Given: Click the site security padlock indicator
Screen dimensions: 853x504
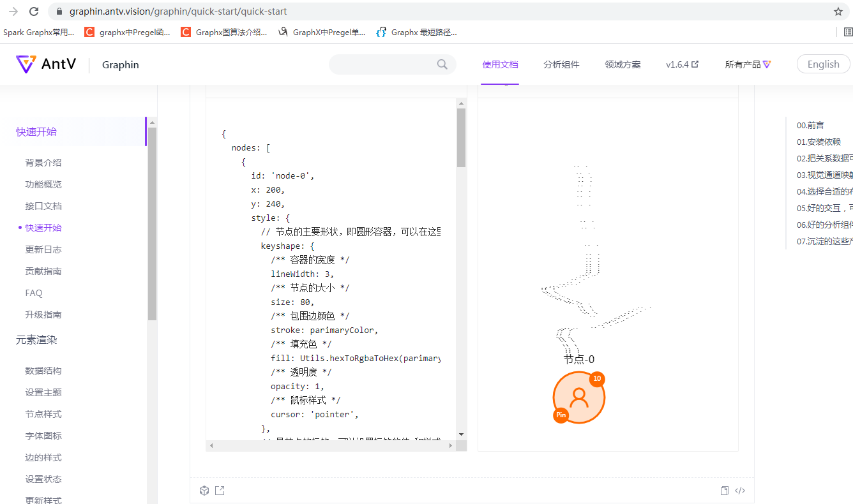Looking at the screenshot, I should click(59, 11).
